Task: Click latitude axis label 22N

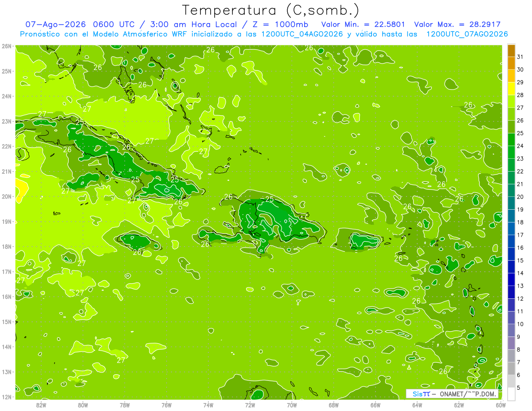Action: click(x=7, y=146)
